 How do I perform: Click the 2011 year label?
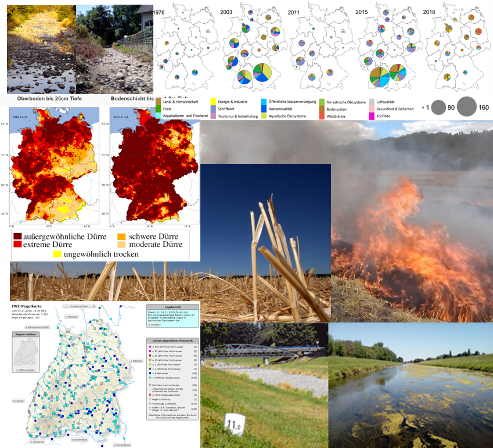point(293,12)
